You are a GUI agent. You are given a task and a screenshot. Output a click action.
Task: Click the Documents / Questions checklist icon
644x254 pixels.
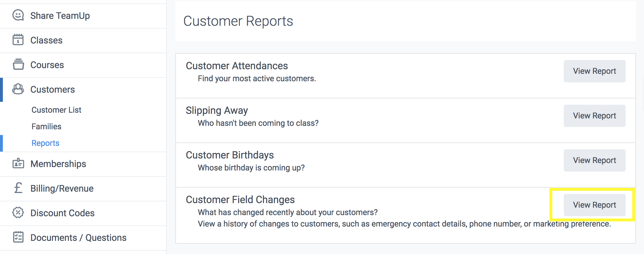pyautogui.click(x=18, y=237)
